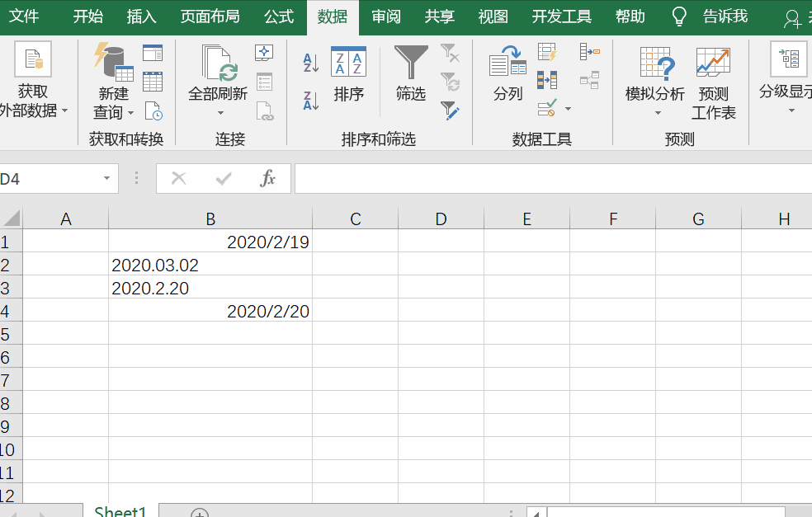Click the fx insert function button
This screenshot has height=517, width=812.
point(267,179)
